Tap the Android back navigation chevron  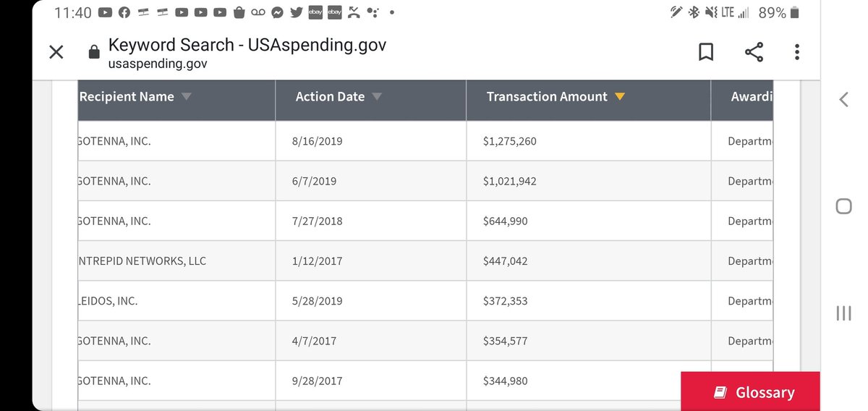click(843, 100)
